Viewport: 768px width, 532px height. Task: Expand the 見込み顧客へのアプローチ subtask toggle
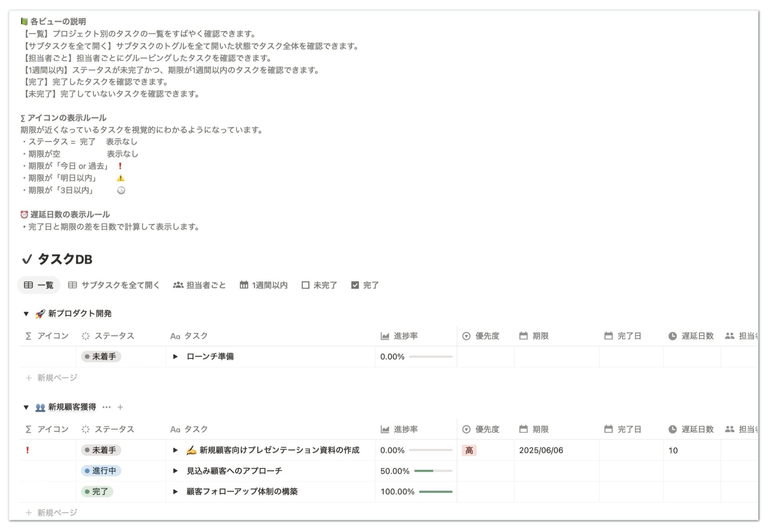pyautogui.click(x=175, y=471)
